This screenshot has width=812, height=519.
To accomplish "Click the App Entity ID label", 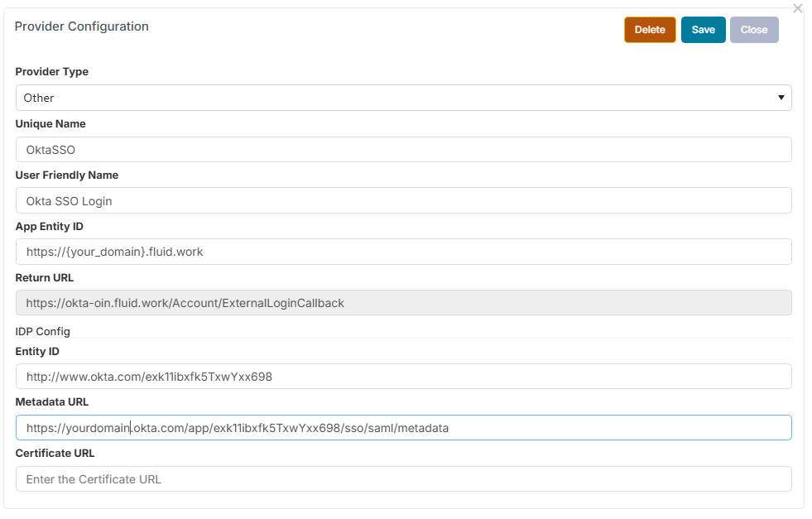I will point(49,227).
